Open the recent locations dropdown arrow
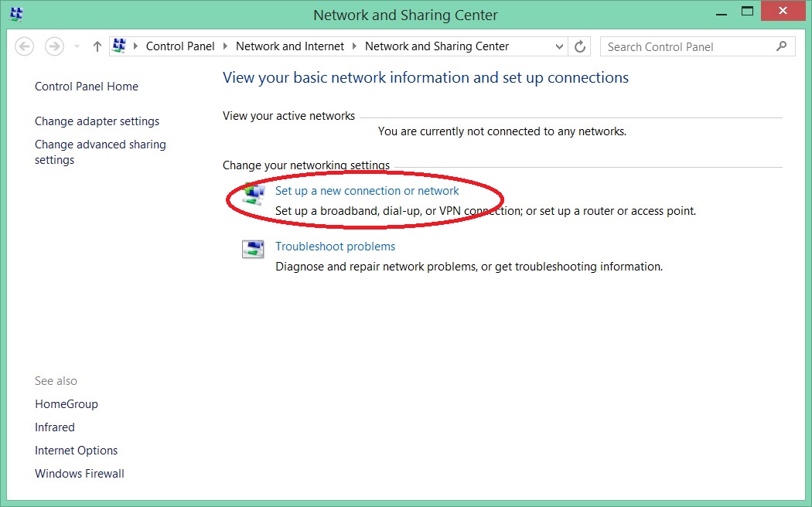Image resolution: width=812 pixels, height=507 pixels. (x=77, y=47)
